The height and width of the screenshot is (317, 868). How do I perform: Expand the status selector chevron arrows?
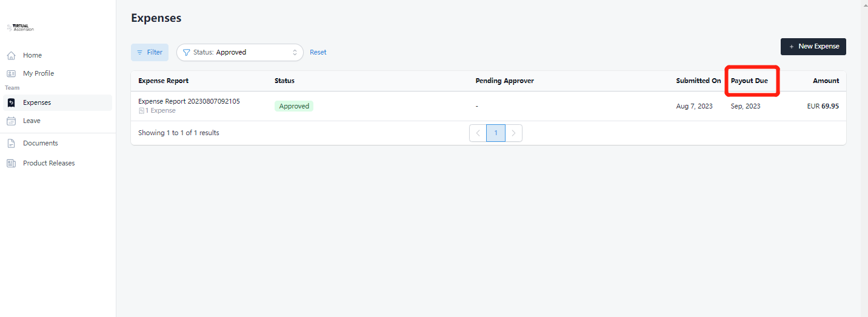[x=295, y=53]
